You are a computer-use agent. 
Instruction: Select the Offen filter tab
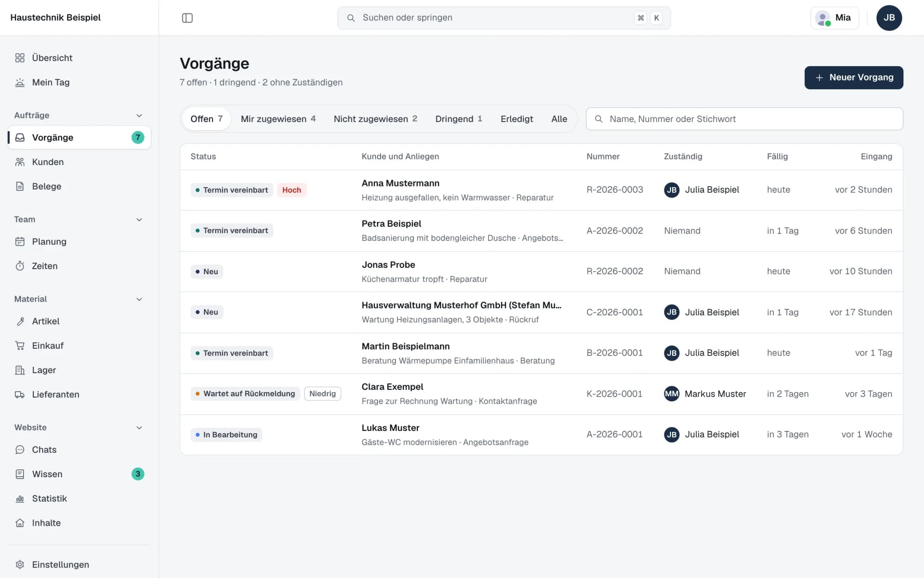click(207, 119)
